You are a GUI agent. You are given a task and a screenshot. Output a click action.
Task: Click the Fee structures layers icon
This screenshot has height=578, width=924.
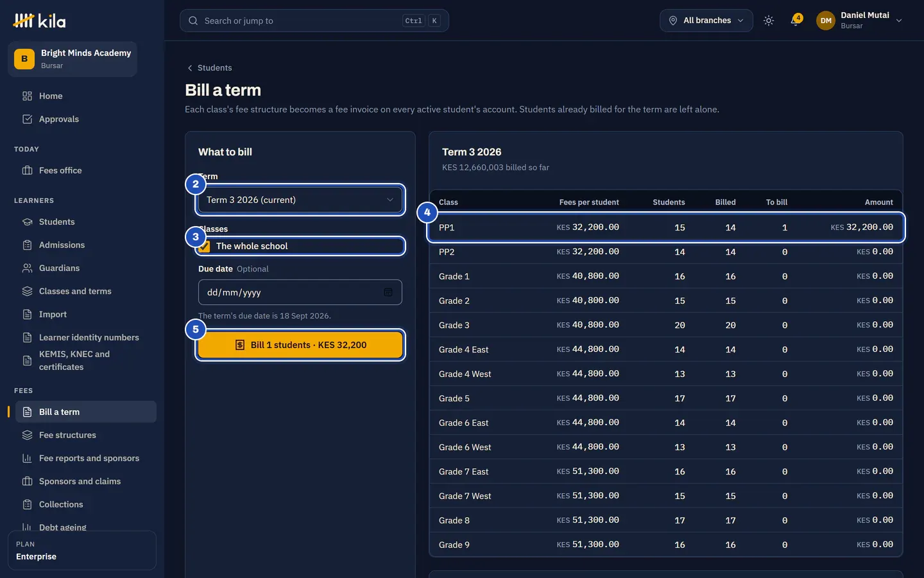[x=27, y=435]
